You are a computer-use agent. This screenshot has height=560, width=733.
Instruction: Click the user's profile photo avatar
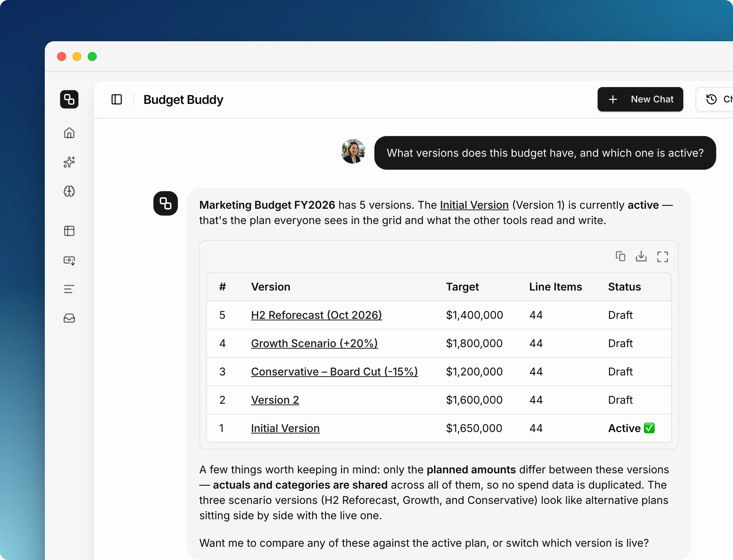pyautogui.click(x=353, y=151)
